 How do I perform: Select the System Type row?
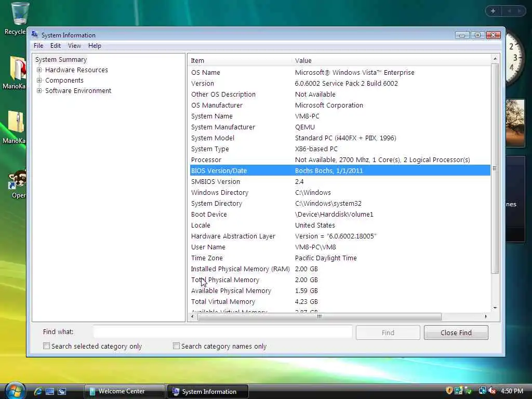pyautogui.click(x=340, y=149)
